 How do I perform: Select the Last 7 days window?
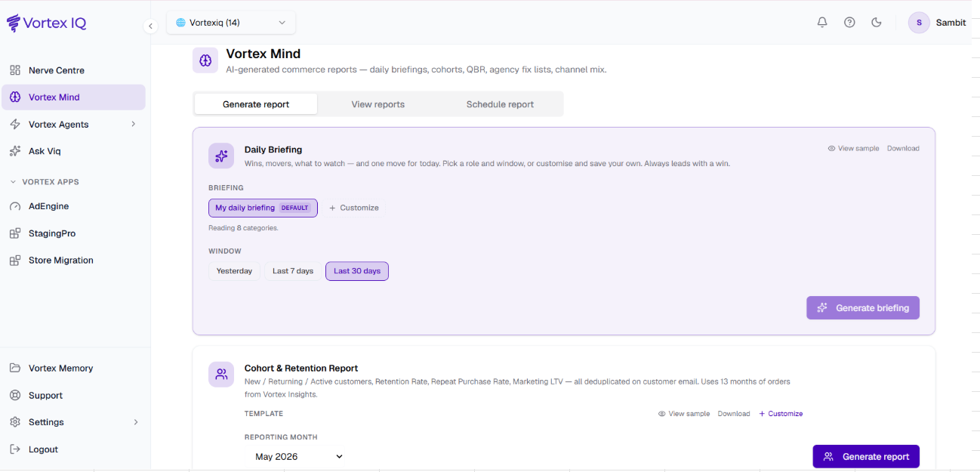click(x=293, y=271)
